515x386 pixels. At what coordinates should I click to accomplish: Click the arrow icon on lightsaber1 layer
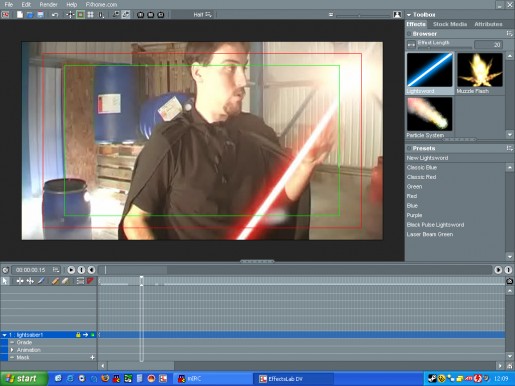pos(85,335)
